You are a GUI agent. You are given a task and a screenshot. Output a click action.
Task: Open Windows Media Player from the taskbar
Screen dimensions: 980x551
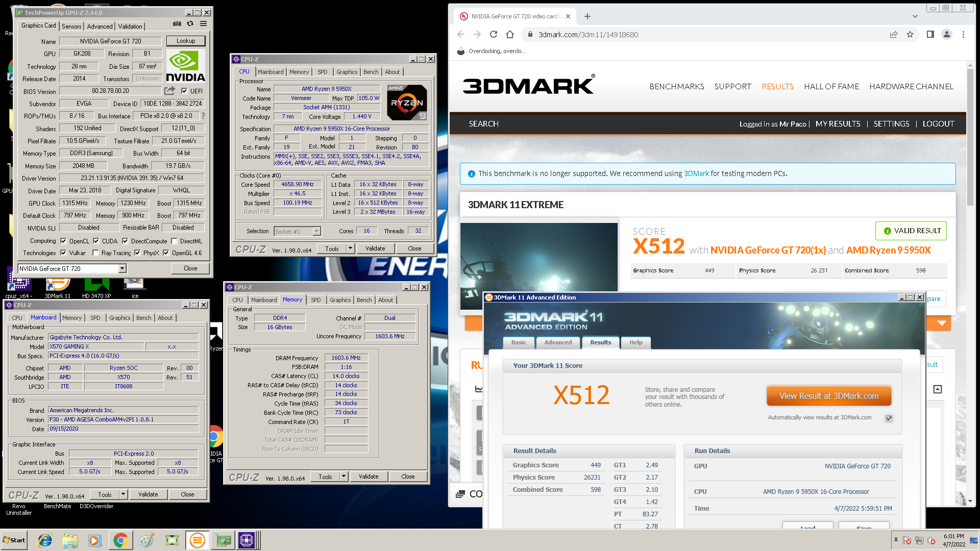pyautogui.click(x=95, y=540)
